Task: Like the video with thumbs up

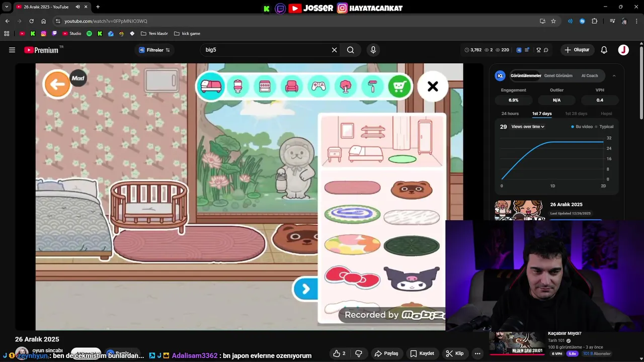Action: [x=340, y=353]
